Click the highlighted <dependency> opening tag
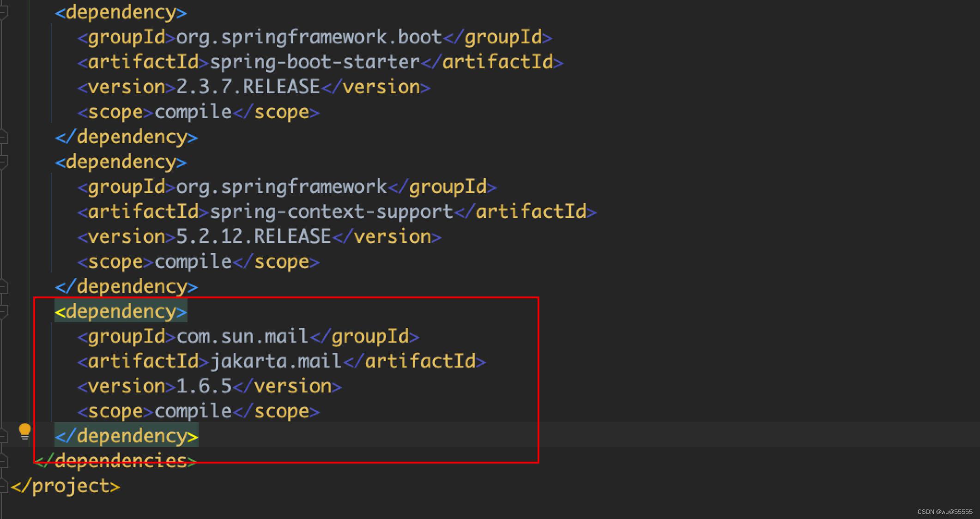 click(121, 312)
